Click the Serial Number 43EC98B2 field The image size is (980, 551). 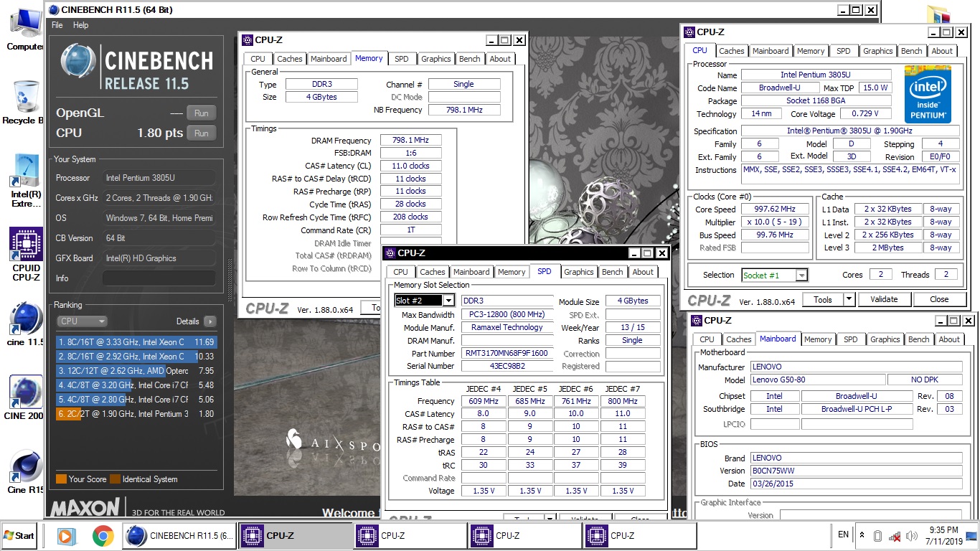(507, 366)
